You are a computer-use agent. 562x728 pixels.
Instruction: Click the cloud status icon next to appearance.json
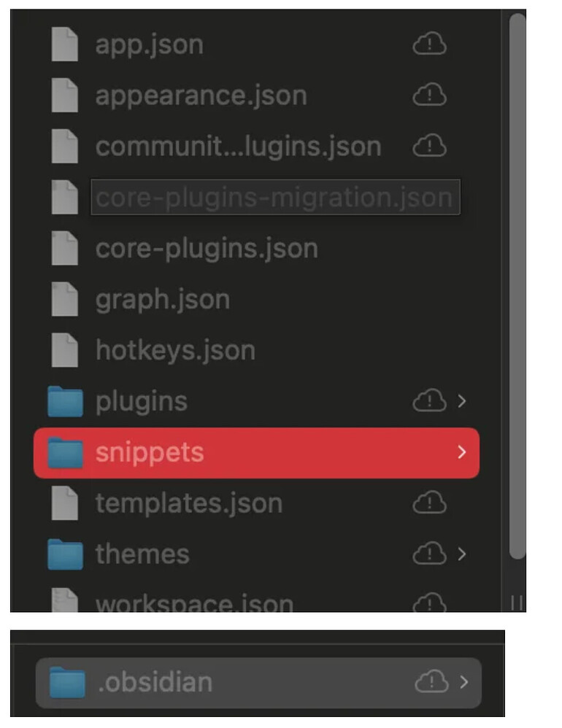point(429,95)
